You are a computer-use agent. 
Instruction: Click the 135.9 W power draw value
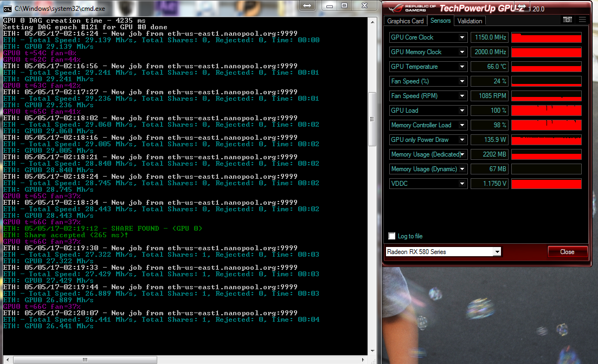coord(490,140)
